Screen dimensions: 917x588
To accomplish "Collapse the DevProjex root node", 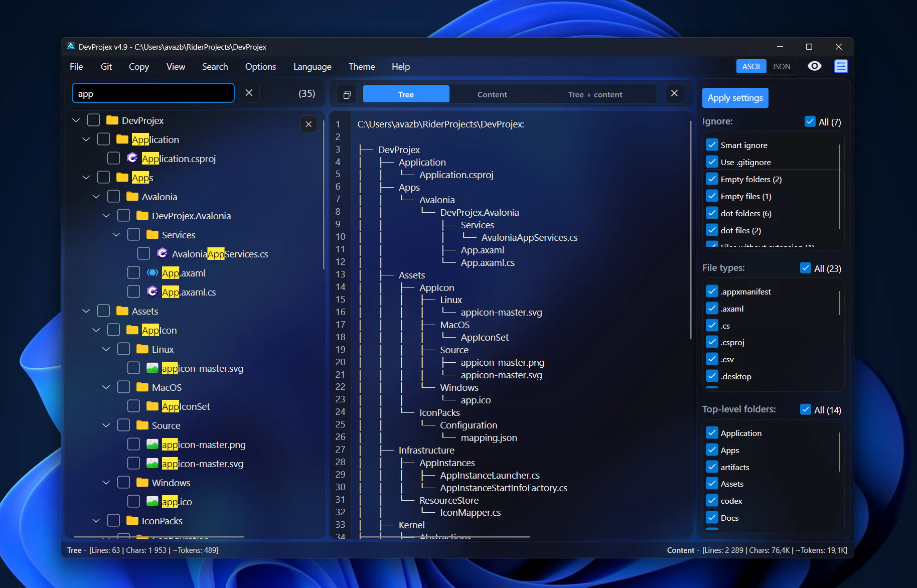I will [76, 120].
